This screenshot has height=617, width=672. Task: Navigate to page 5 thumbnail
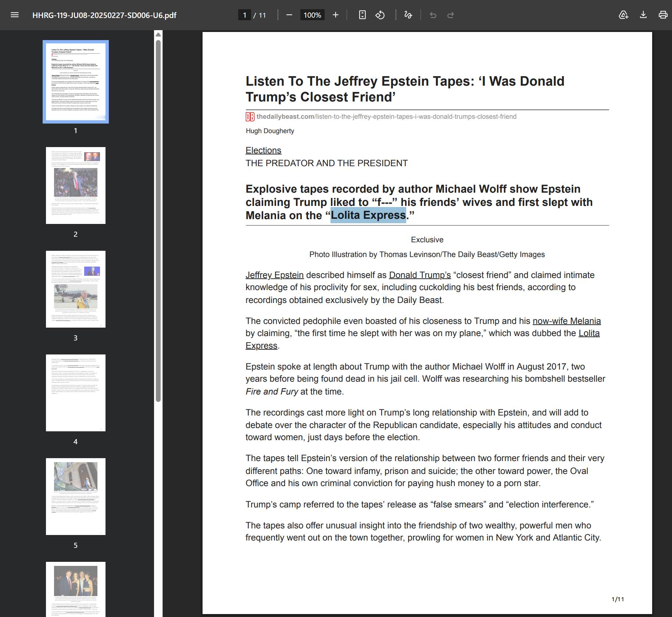[76, 496]
